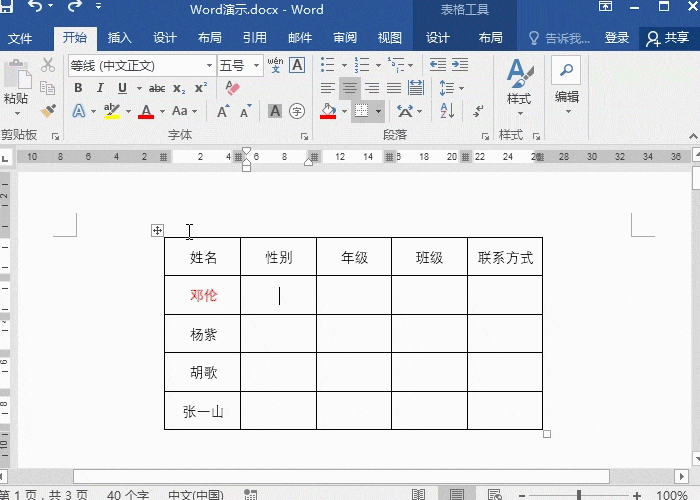This screenshot has height=500, width=700.
Task: Toggle Italic formatting
Action: 100,88
